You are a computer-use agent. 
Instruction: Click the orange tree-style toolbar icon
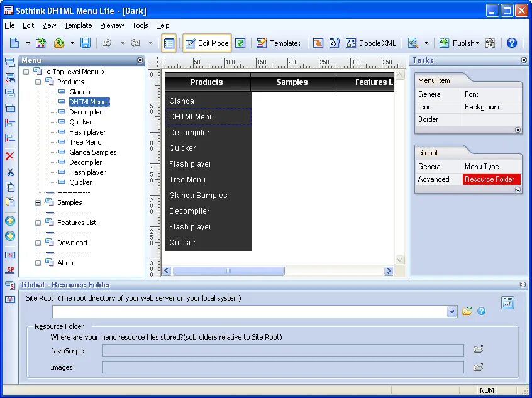318,43
